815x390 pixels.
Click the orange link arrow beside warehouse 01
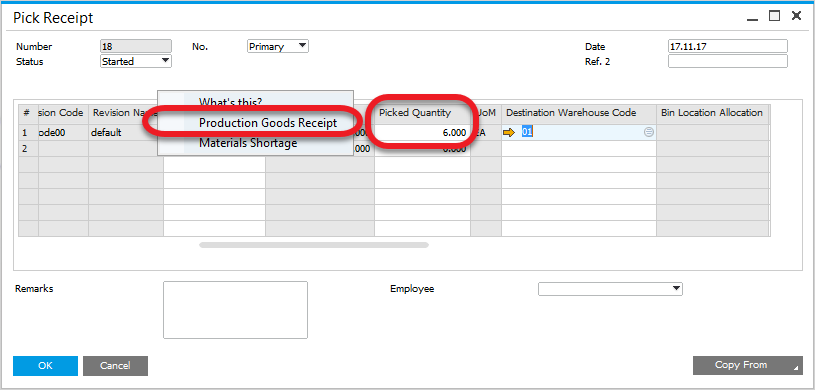(508, 133)
